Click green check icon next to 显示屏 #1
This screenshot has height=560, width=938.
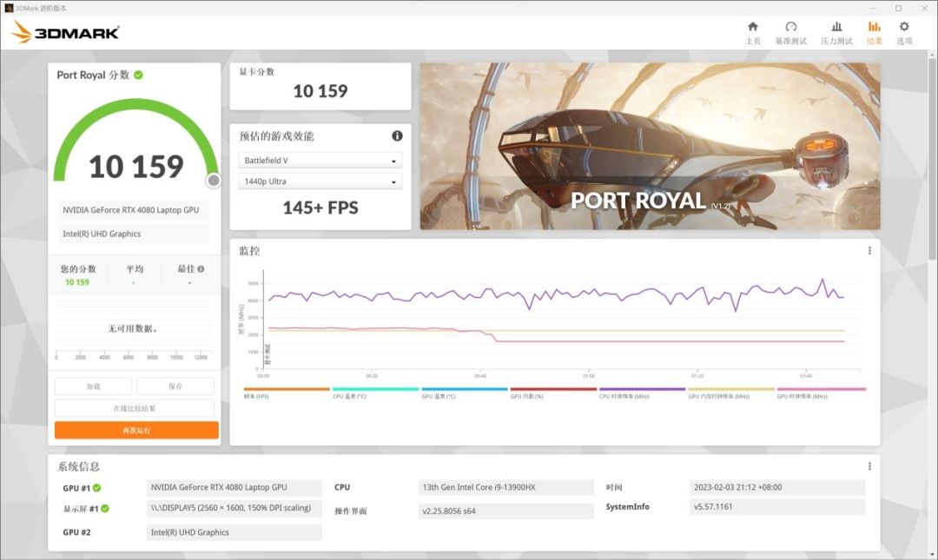pos(105,509)
